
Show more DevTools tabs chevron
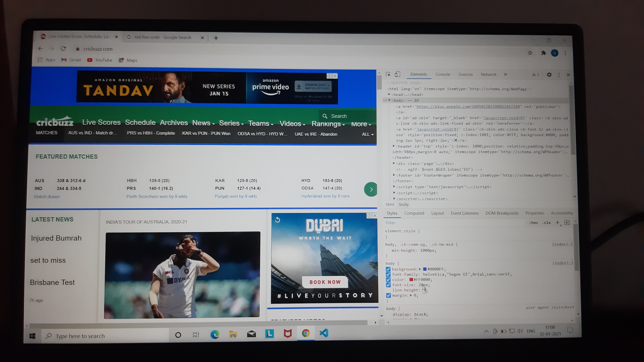tap(505, 74)
